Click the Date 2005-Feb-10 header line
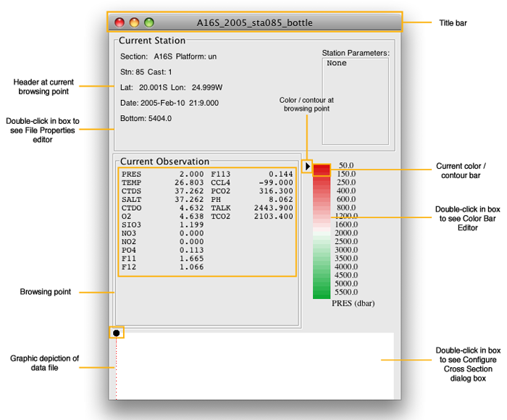 170,103
